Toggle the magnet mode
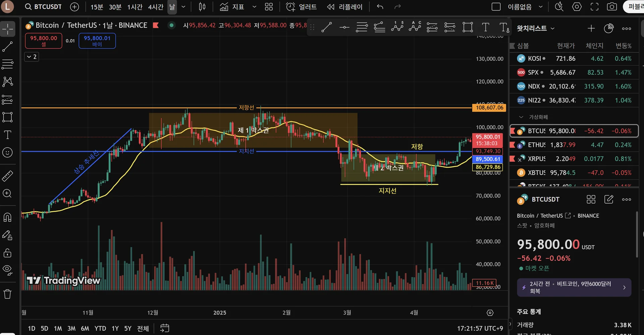 [7, 217]
